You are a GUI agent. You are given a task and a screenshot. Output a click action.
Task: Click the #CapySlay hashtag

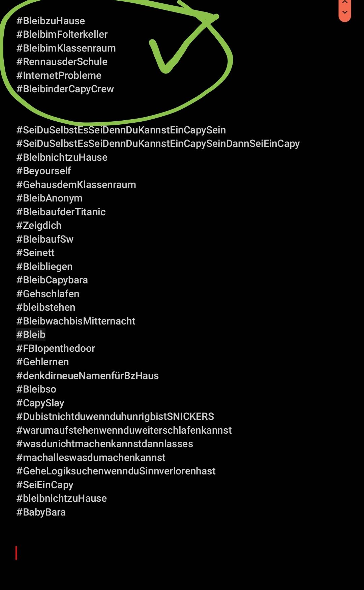click(x=40, y=403)
